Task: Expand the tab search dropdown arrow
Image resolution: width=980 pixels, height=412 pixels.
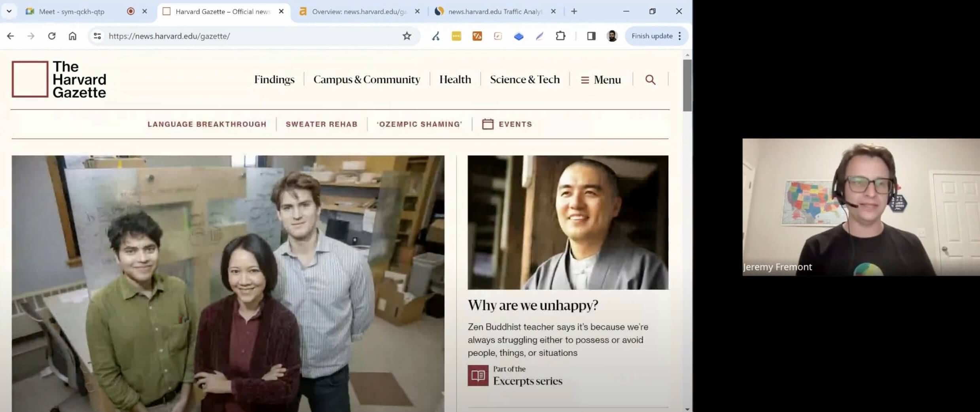Action: 9,11
